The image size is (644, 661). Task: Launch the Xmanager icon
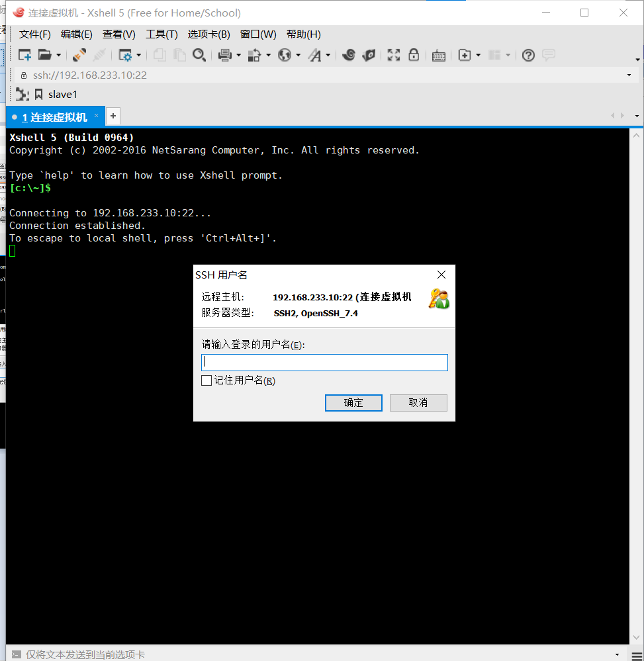tap(369, 55)
